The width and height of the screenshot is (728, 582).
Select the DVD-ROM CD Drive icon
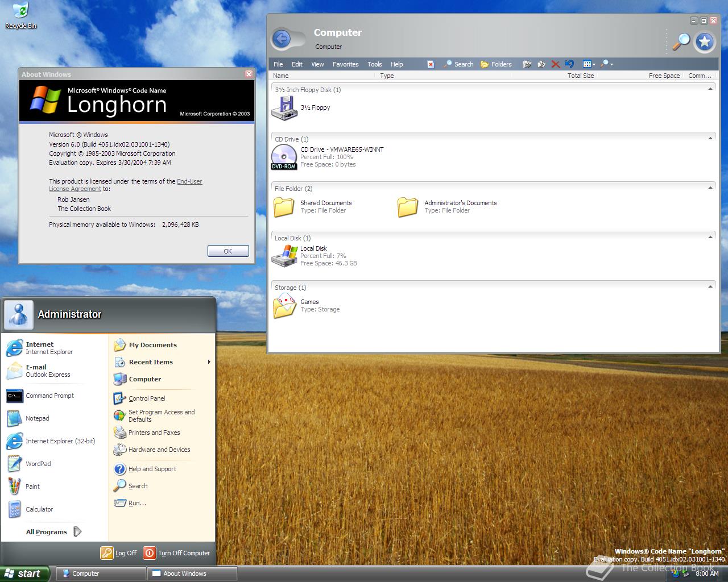[284, 157]
